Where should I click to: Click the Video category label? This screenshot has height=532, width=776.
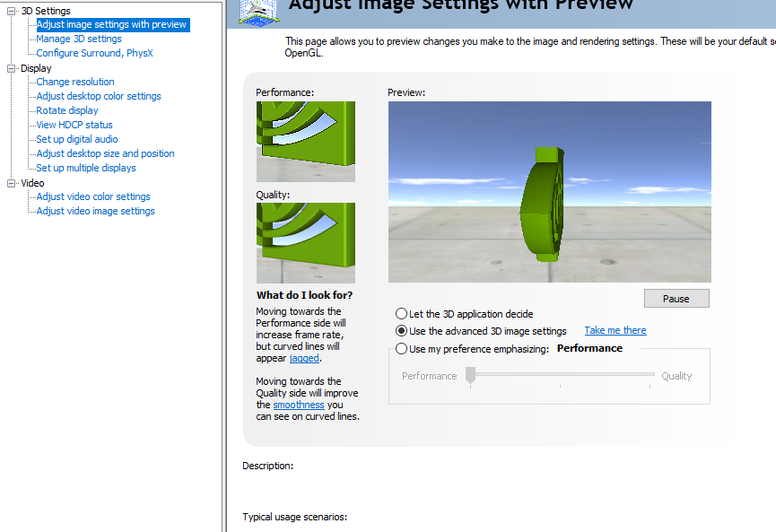click(x=32, y=183)
